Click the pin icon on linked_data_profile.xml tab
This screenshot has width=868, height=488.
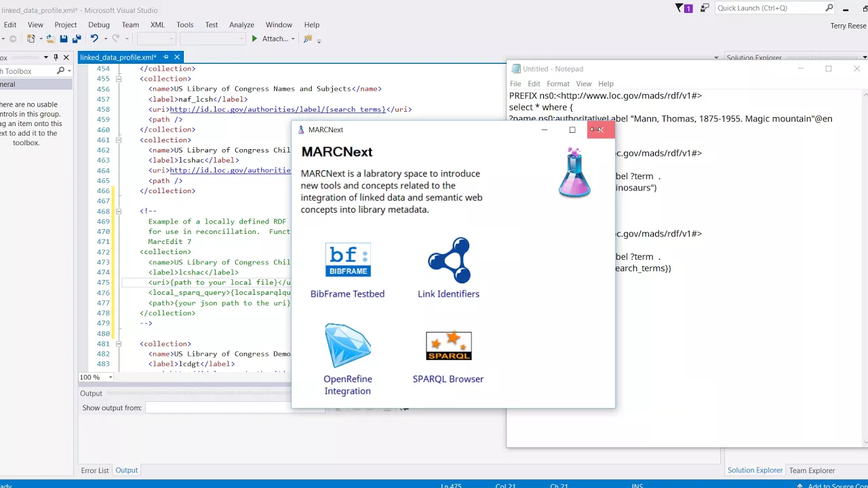pos(166,58)
